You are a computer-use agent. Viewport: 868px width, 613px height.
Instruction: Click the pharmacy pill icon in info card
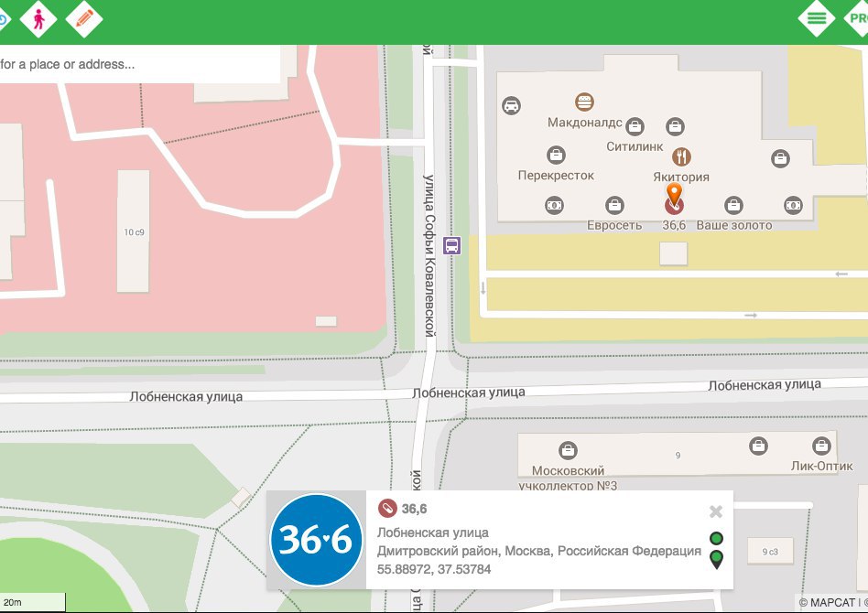[x=387, y=508]
